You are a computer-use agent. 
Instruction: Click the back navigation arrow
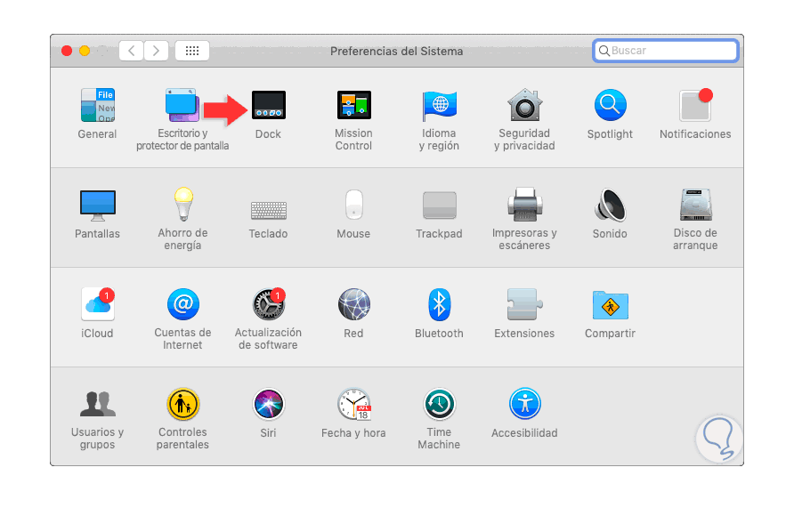(x=131, y=51)
